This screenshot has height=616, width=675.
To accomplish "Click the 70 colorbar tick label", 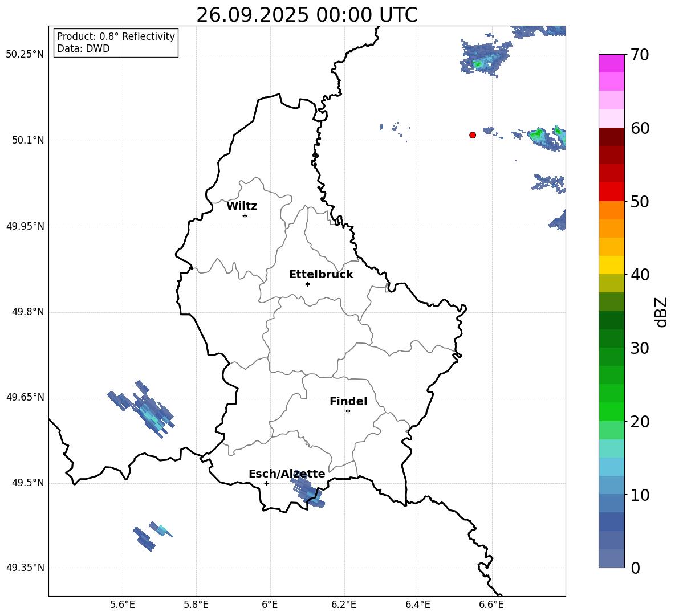I will click(639, 55).
